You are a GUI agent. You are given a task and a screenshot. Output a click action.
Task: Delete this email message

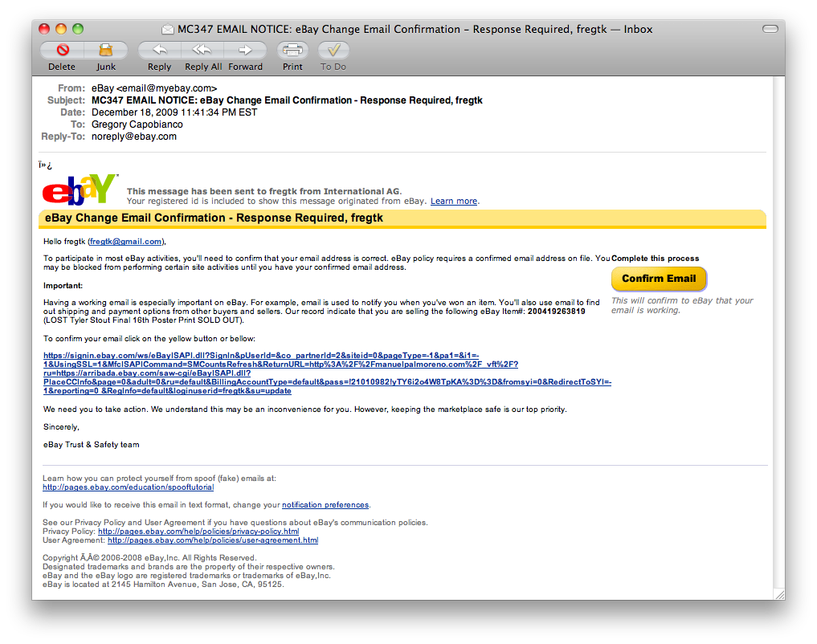[x=63, y=50]
